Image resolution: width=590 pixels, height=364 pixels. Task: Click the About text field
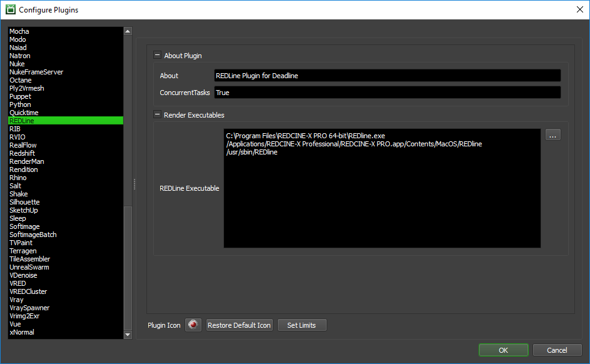(387, 76)
